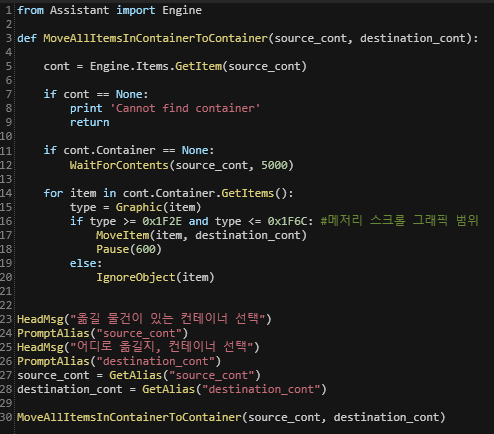Viewport: 494px width, 434px height.
Task: Click the hex value 0x1F6C
Action: point(287,221)
